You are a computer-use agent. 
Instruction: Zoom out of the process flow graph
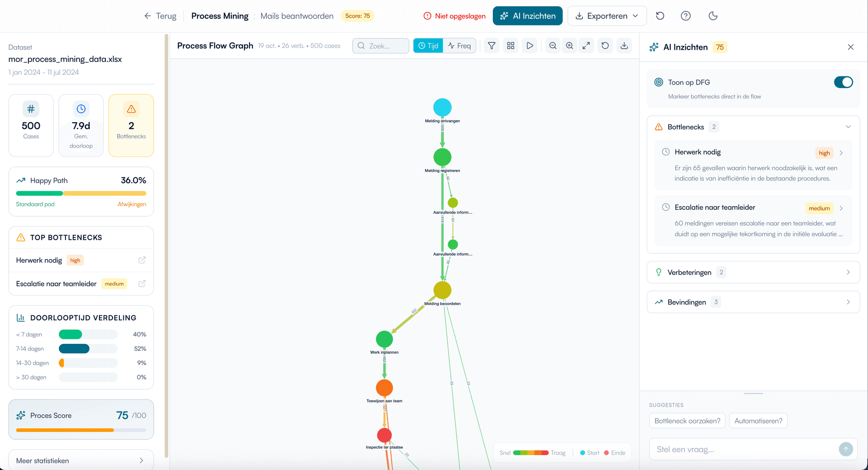(x=552, y=45)
